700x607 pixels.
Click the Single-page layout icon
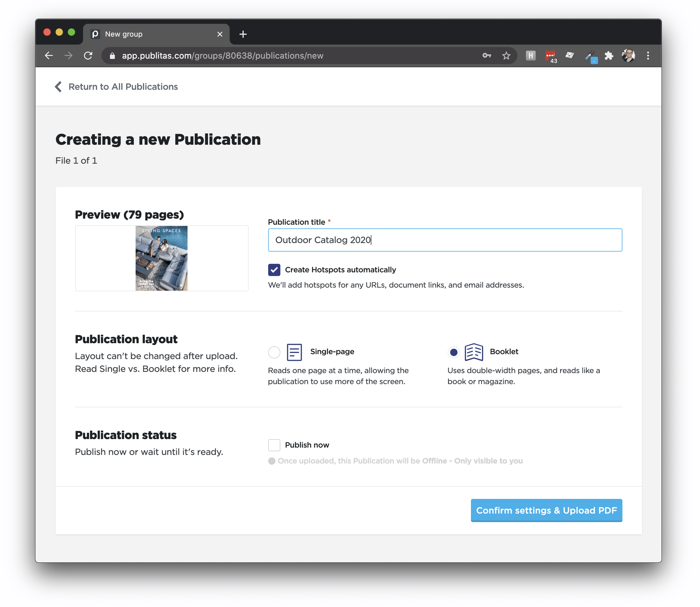pos(294,352)
